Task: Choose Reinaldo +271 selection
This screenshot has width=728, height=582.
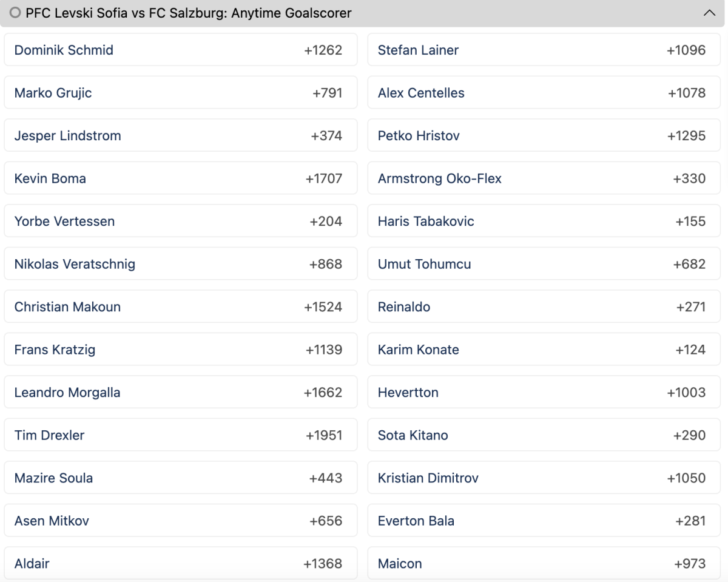Action: pyautogui.click(x=544, y=306)
